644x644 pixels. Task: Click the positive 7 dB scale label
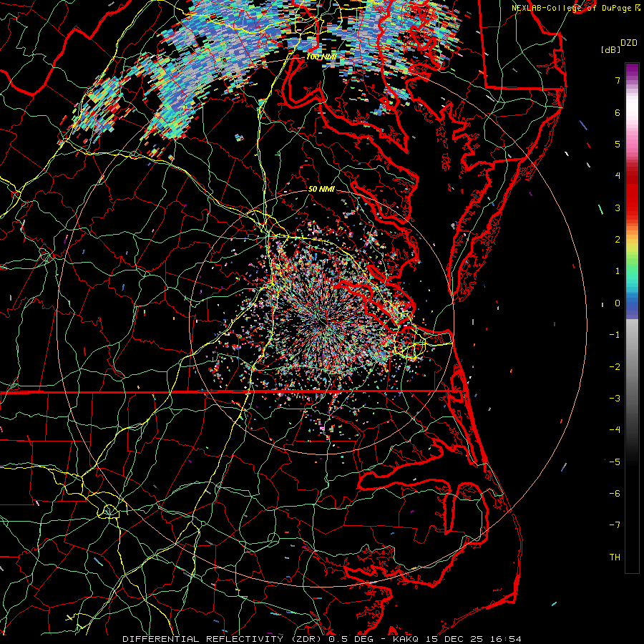pyautogui.click(x=618, y=80)
